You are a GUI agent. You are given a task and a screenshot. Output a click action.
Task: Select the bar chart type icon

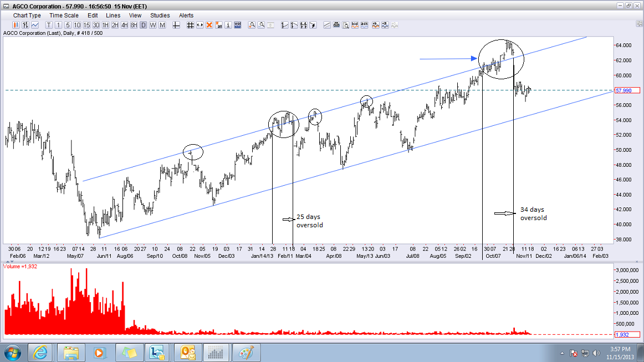tap(25, 25)
